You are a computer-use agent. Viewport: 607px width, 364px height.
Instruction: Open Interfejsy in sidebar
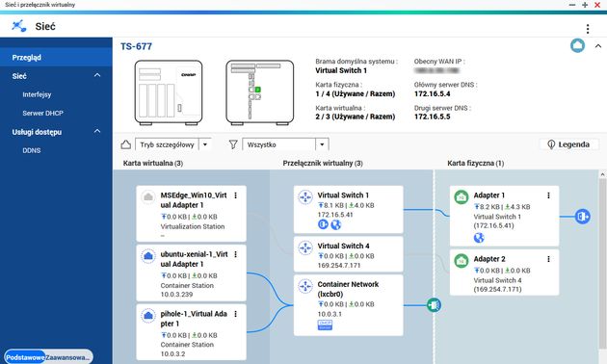(37, 94)
